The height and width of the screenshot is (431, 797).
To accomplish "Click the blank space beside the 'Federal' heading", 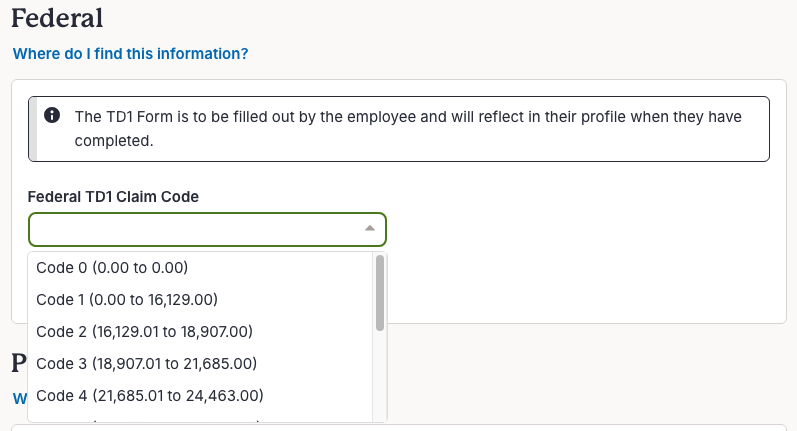I will pos(447,18).
